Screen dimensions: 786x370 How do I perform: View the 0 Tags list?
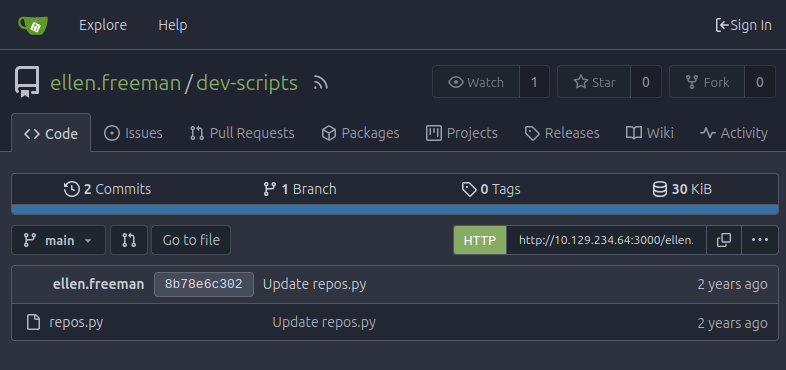(491, 189)
